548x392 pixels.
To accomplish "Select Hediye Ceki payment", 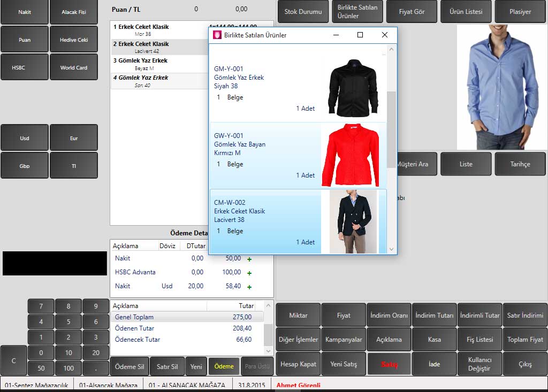I will (74, 40).
